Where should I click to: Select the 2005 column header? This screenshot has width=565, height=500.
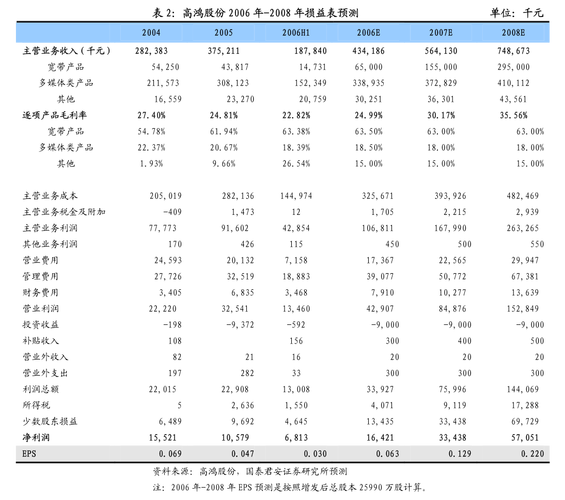[223, 33]
